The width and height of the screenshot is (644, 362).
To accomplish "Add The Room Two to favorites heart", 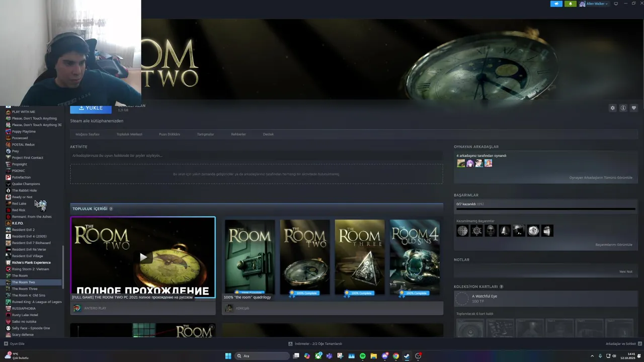I will point(633,108).
